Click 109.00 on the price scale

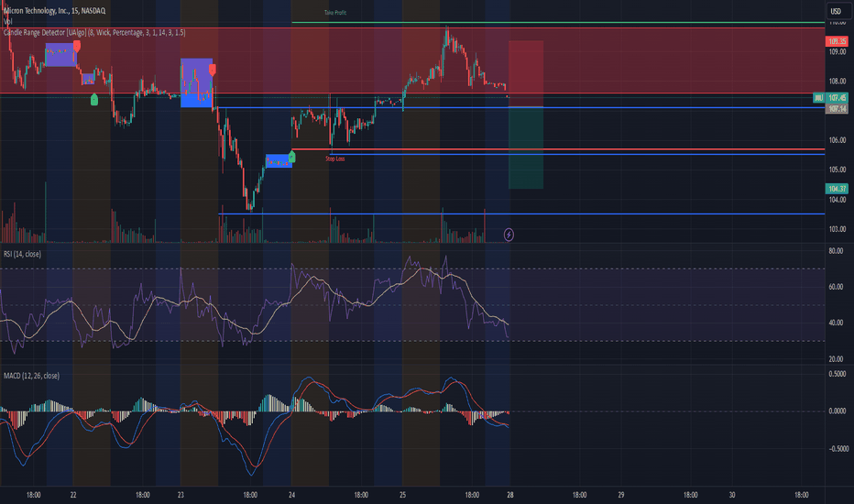838,51
